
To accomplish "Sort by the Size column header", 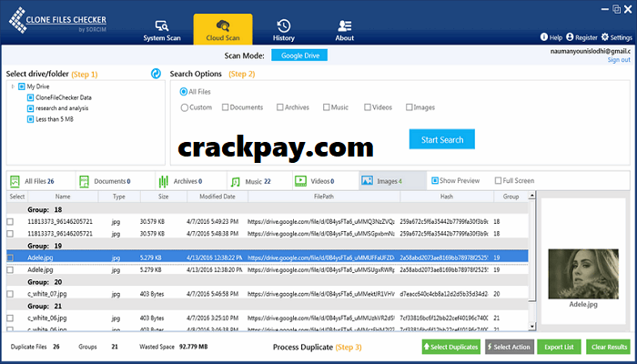I will tap(163, 197).
